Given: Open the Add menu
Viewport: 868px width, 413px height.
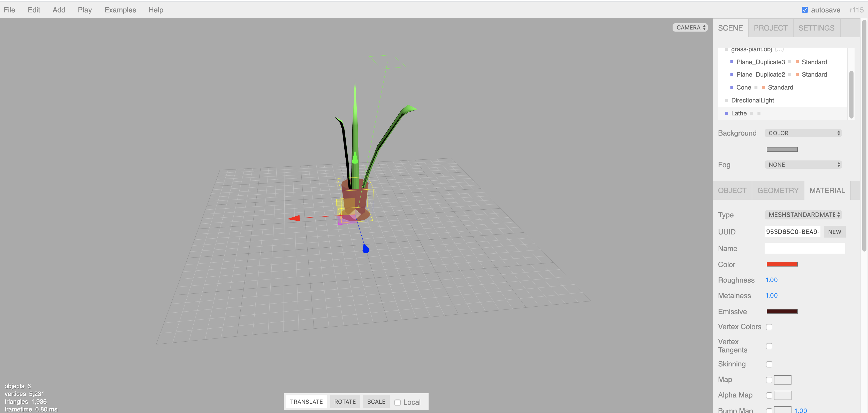Looking at the screenshot, I should [59, 10].
